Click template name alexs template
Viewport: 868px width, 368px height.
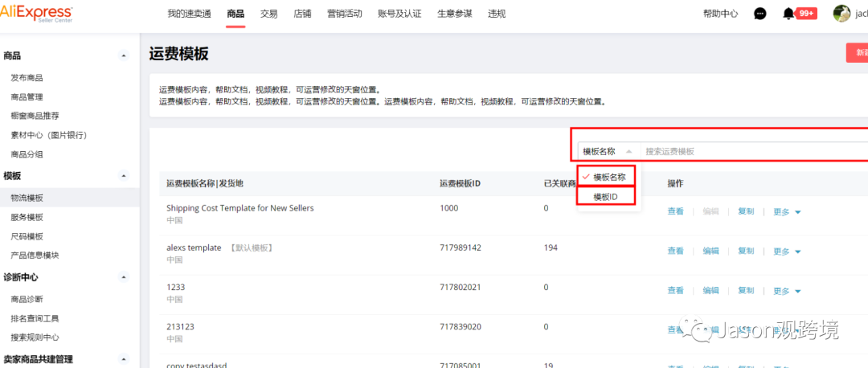click(x=194, y=247)
